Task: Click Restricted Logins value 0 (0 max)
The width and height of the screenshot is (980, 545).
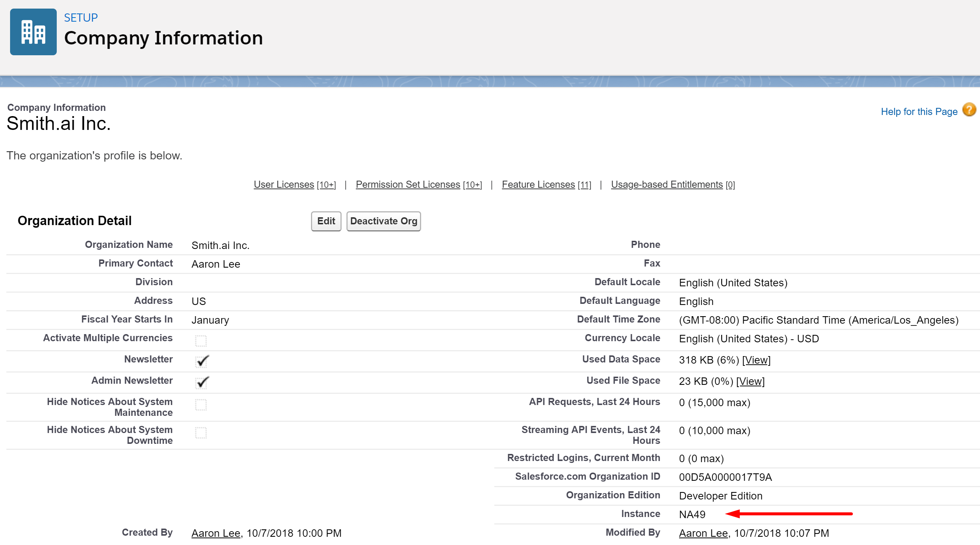Action: 701,459
